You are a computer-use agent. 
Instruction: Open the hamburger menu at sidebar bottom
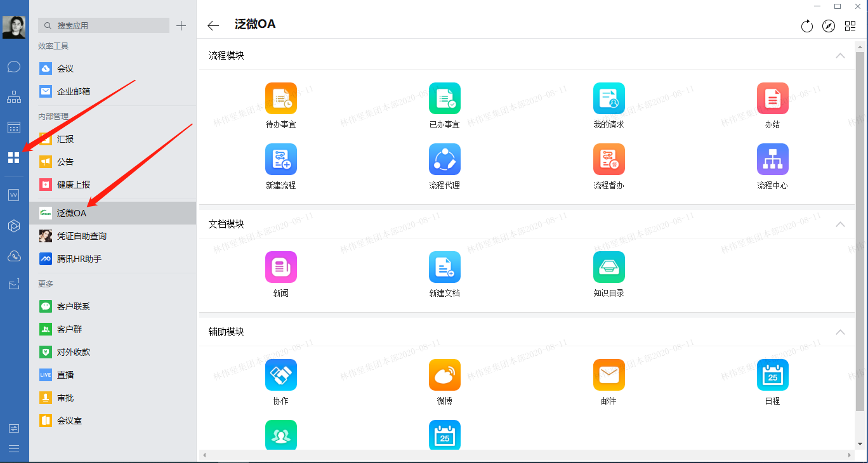[14, 449]
